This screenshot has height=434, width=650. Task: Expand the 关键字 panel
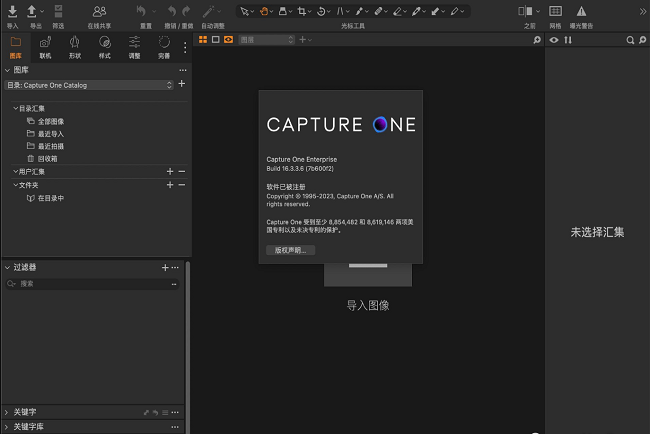click(x=7, y=412)
